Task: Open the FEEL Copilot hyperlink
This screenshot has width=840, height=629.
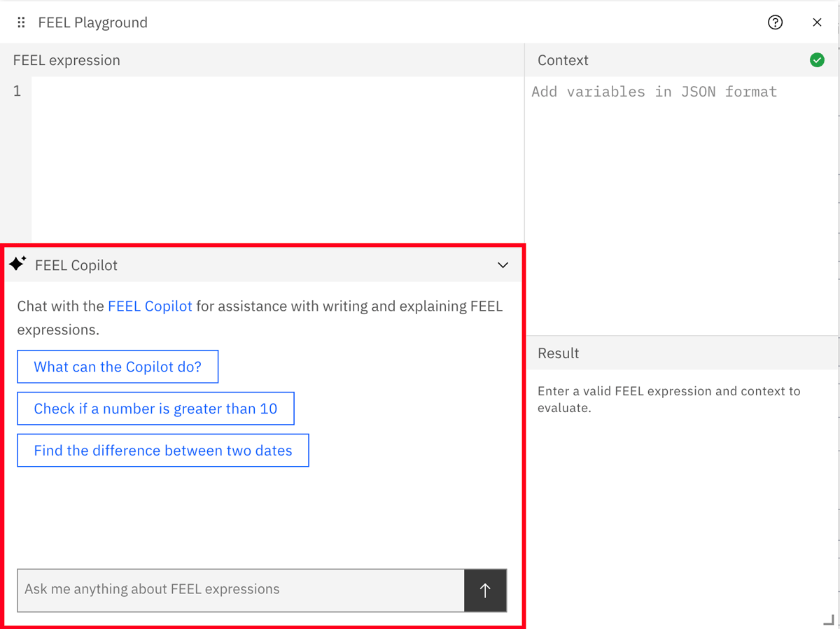Action: click(x=150, y=306)
